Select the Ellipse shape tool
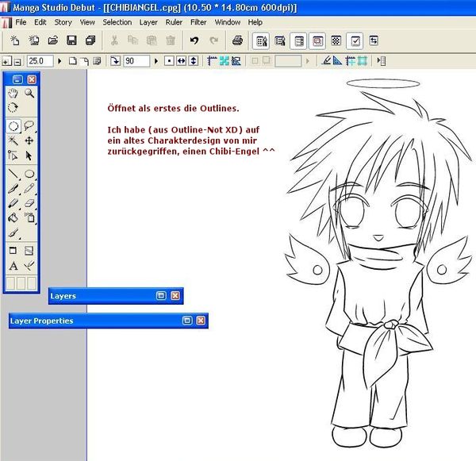476x461 pixels. point(29,174)
